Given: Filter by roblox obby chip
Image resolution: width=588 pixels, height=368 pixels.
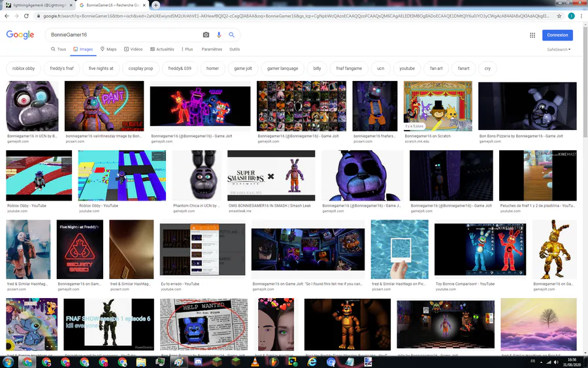Looking at the screenshot, I should (24, 68).
